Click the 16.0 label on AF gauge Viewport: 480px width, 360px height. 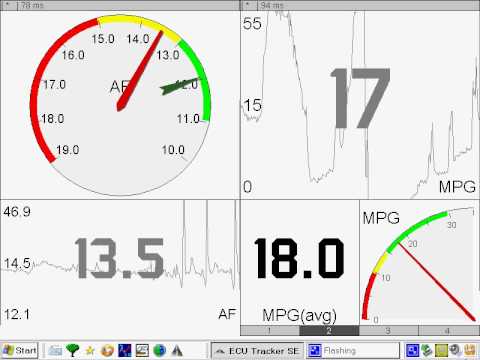click(73, 55)
